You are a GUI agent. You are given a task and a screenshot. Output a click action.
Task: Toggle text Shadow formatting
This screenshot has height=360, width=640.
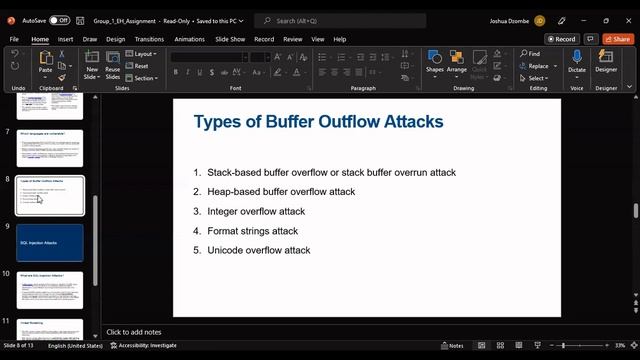[x=211, y=72]
